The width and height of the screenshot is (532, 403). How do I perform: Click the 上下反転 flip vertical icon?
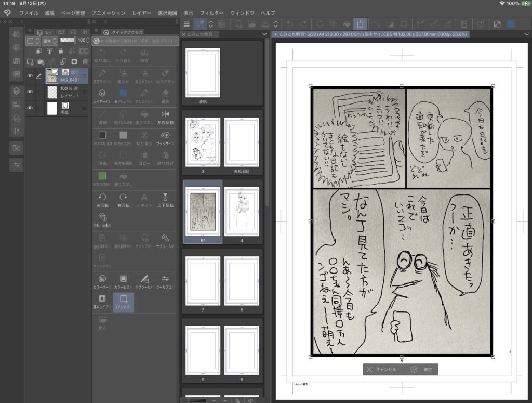pos(165,197)
